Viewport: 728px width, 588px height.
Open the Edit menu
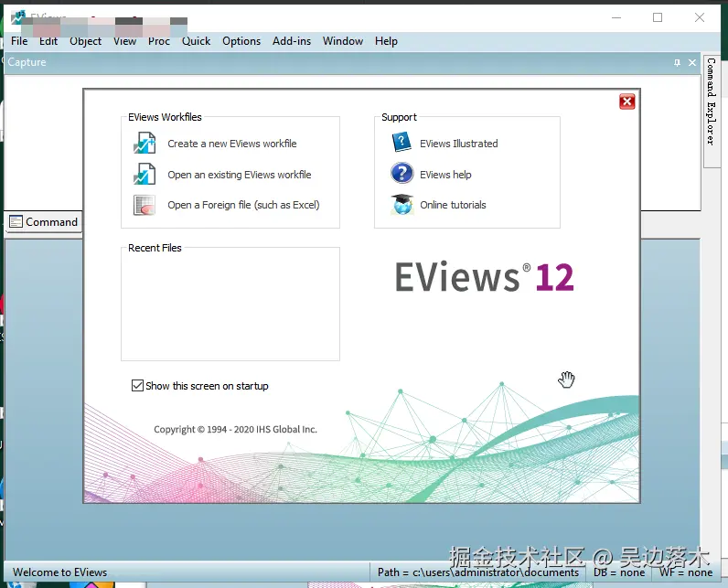pos(48,41)
